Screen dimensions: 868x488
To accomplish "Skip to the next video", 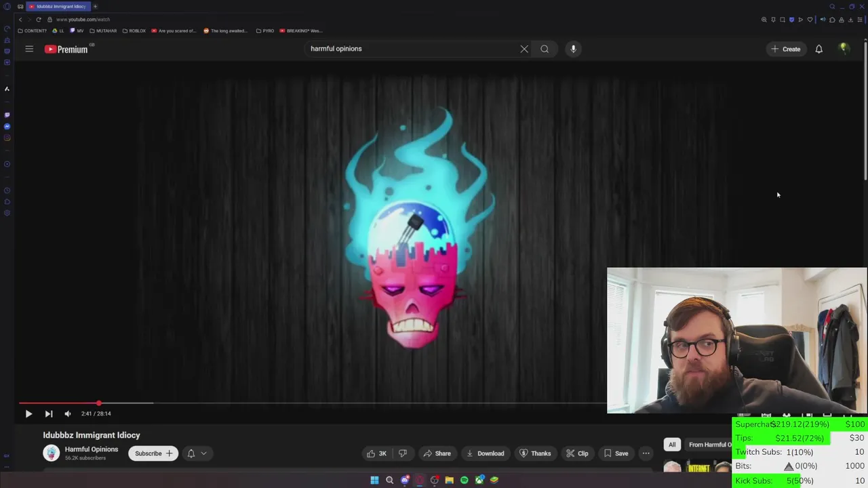I will (48, 413).
